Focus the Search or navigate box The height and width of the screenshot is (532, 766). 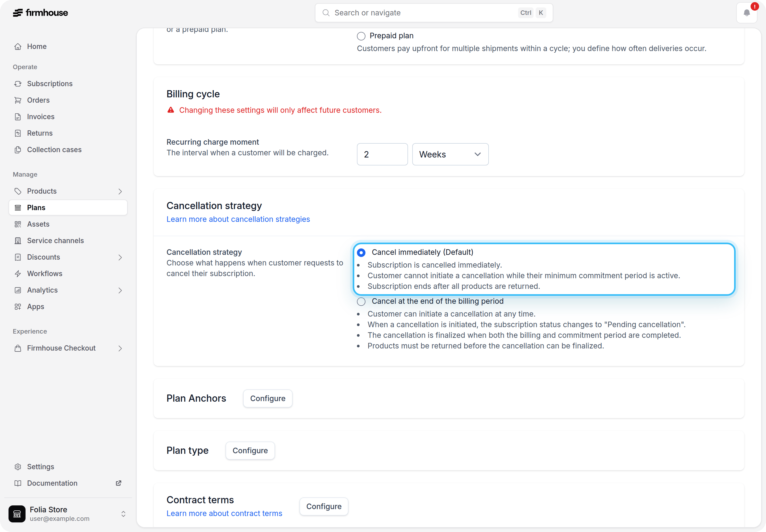click(x=434, y=13)
